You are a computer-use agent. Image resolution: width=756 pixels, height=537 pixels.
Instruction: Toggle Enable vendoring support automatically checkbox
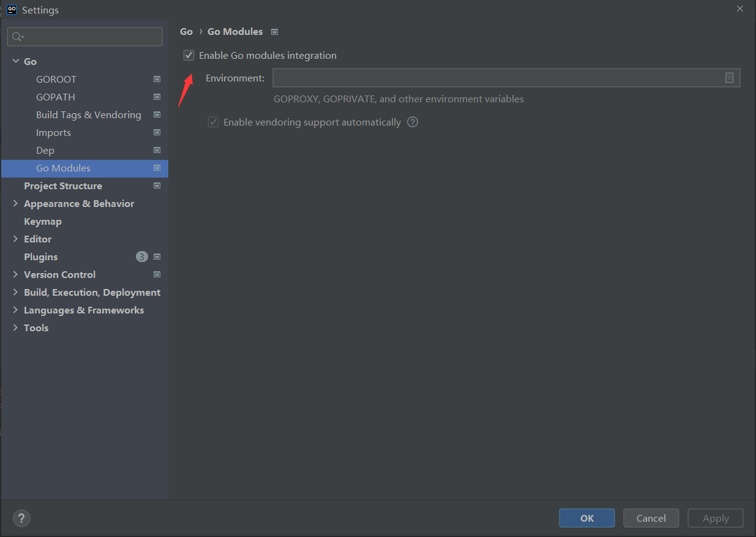(x=213, y=122)
